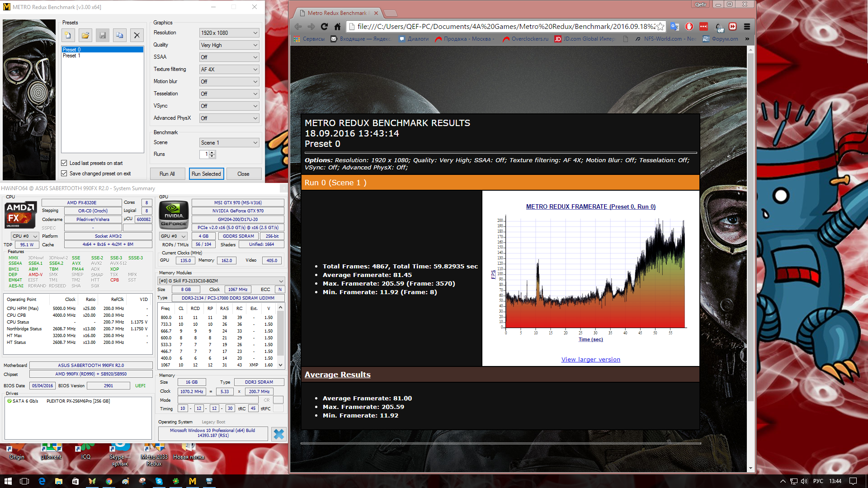Open Skype from the taskbar

159,481
